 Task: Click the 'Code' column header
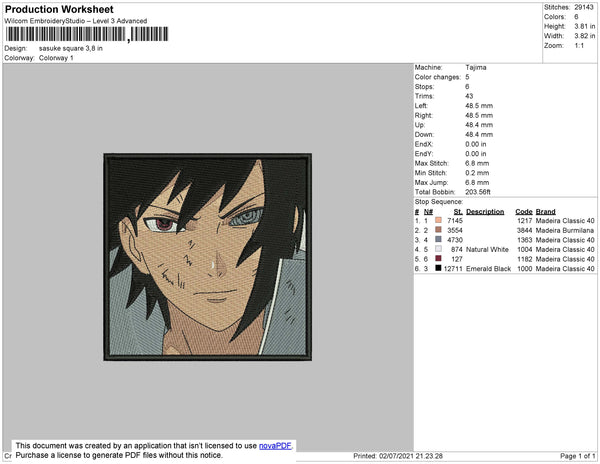coord(524,212)
